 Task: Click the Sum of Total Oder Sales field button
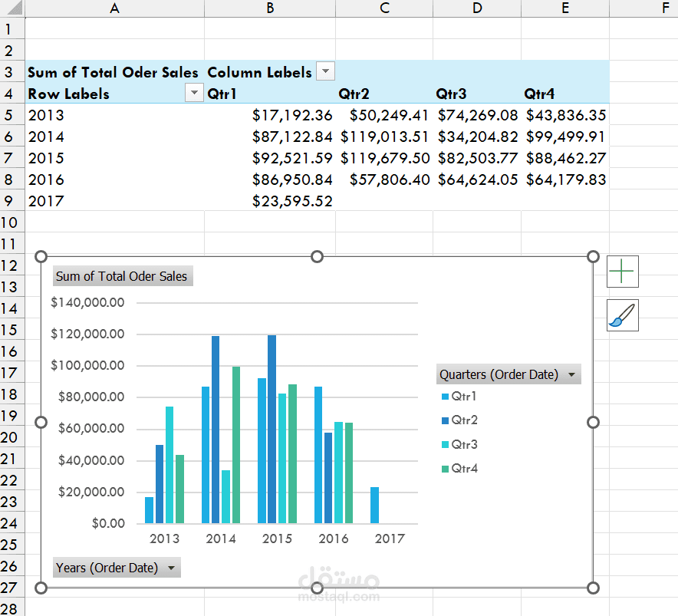coord(123,276)
